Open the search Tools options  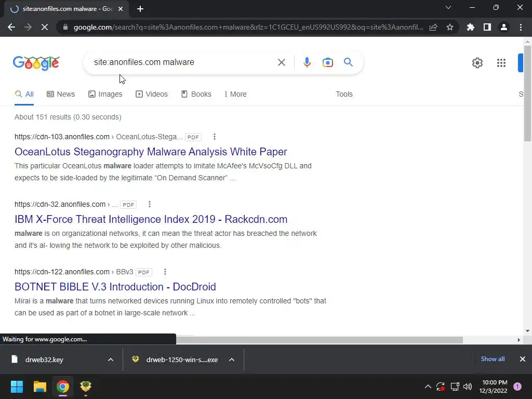(344, 95)
